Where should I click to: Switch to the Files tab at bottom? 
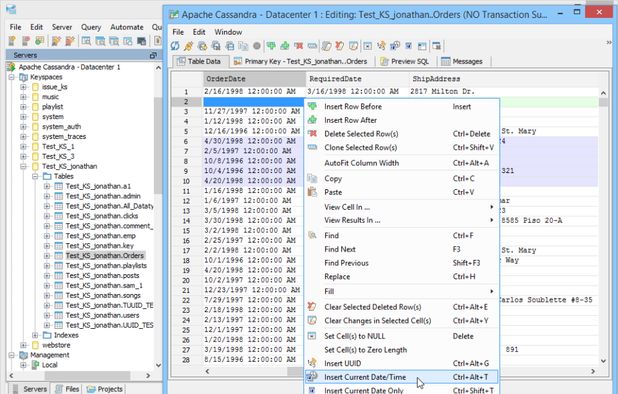coord(67,389)
